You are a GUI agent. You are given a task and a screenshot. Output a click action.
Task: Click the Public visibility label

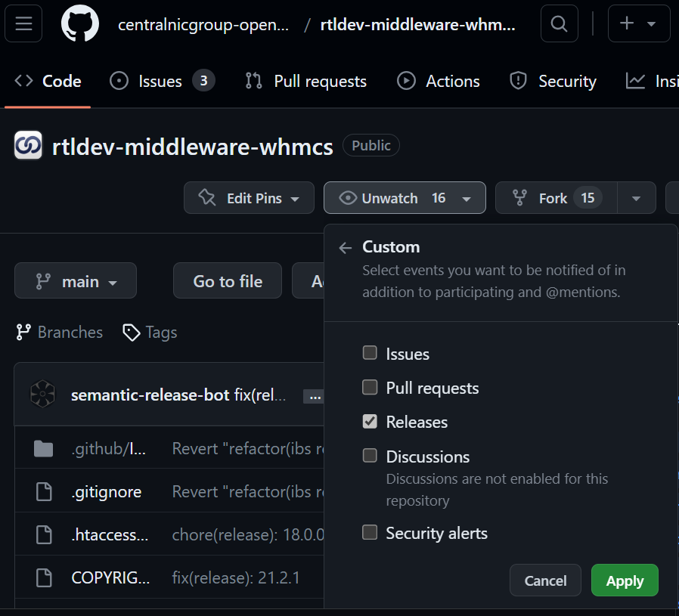[371, 145]
